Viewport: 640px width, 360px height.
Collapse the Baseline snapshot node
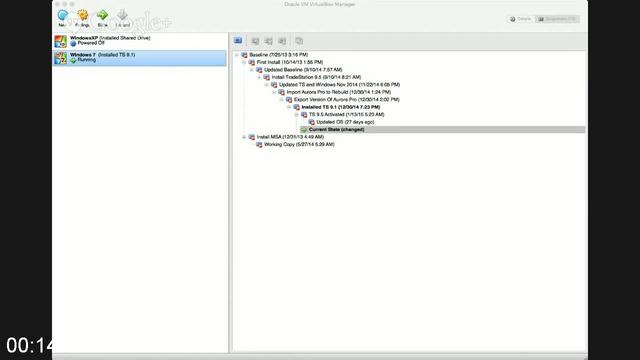click(x=237, y=55)
